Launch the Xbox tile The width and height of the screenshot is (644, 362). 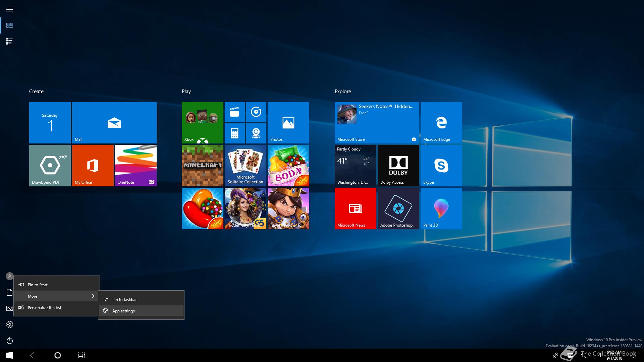coord(203,123)
